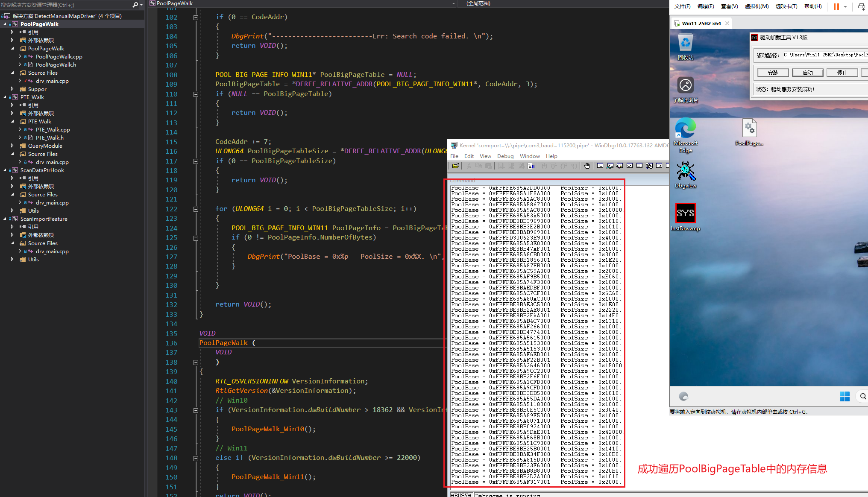Viewport: 868px width, 497px height.
Task: Open the VMware pause dropdown arrow
Action: tap(845, 6)
